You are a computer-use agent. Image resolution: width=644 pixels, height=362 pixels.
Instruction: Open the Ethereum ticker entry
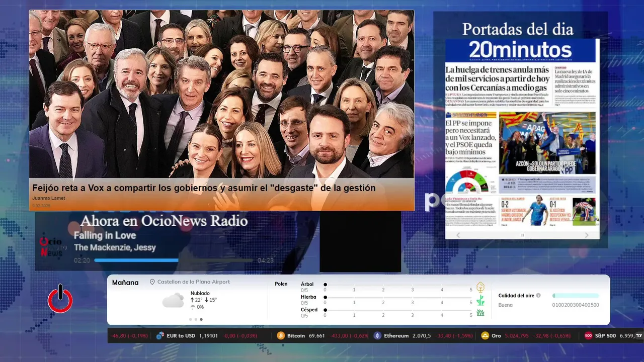pos(423,336)
